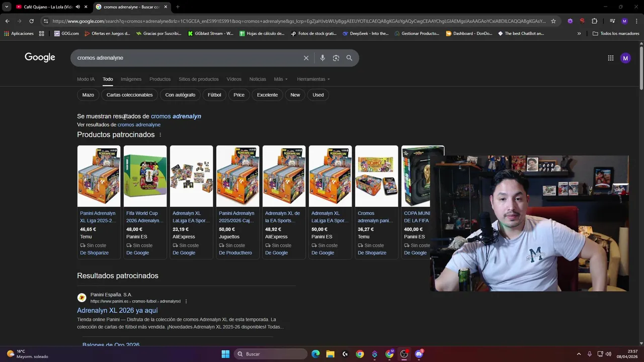Switch to the Modo IA tab
This screenshot has width=644, height=362.
86,79
